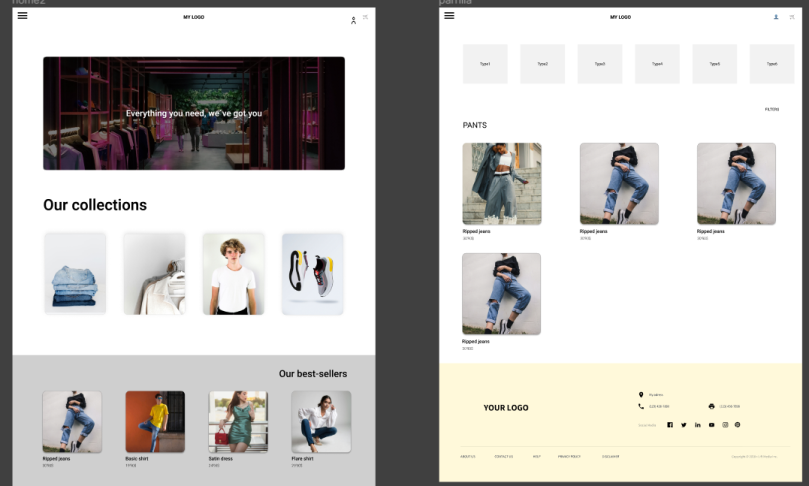Screen dimensions: 809x486
Task: Open the Instagram icon in footer
Action: coord(725,425)
